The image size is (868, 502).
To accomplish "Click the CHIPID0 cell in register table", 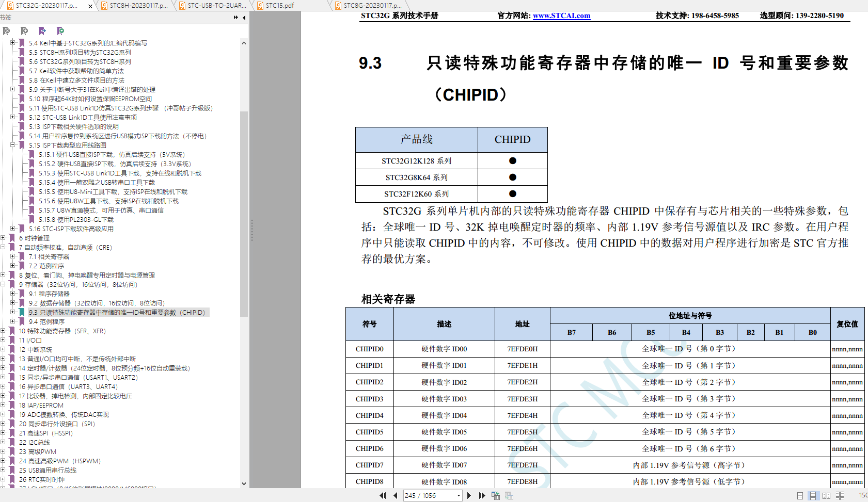I will (369, 349).
